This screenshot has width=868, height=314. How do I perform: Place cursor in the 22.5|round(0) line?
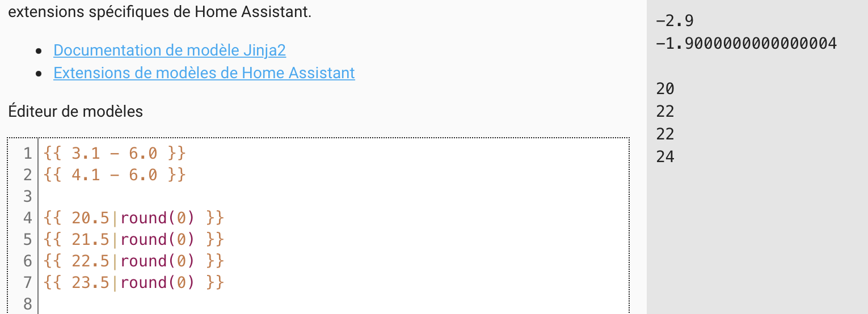(133, 261)
